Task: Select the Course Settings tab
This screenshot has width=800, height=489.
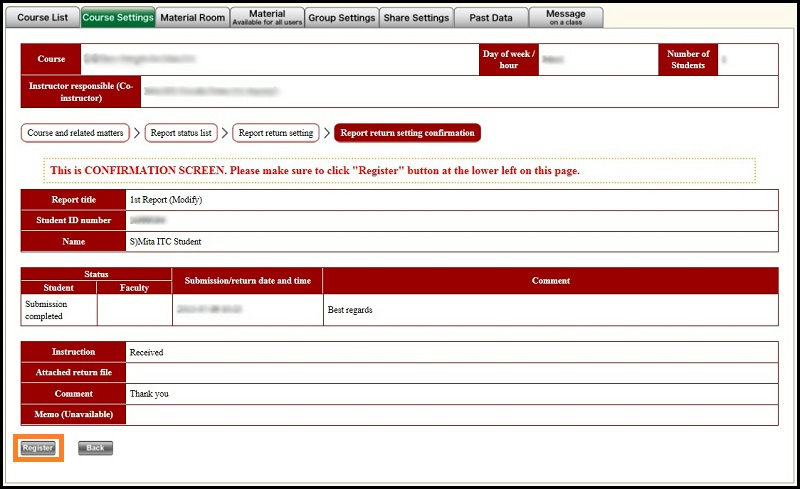Action: click(x=118, y=17)
